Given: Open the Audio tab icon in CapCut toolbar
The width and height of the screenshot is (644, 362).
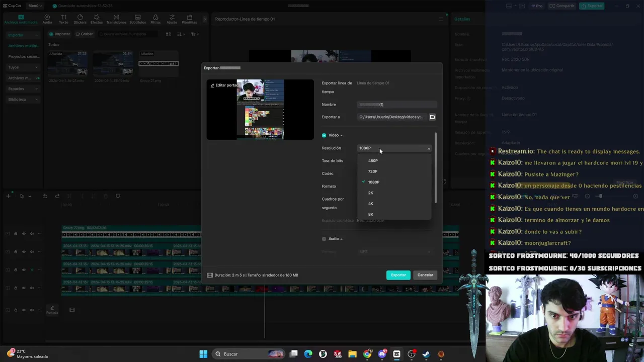Looking at the screenshot, I should click(x=47, y=19).
